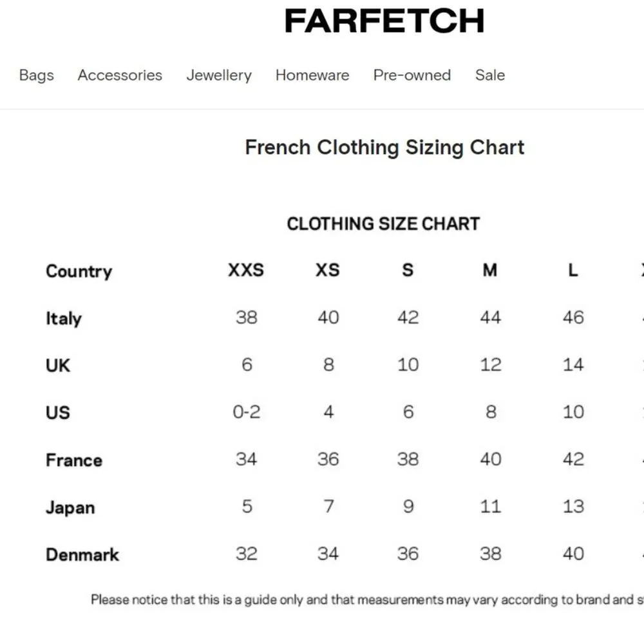Click the XS size column header
The width and height of the screenshot is (644, 644).
(x=327, y=270)
